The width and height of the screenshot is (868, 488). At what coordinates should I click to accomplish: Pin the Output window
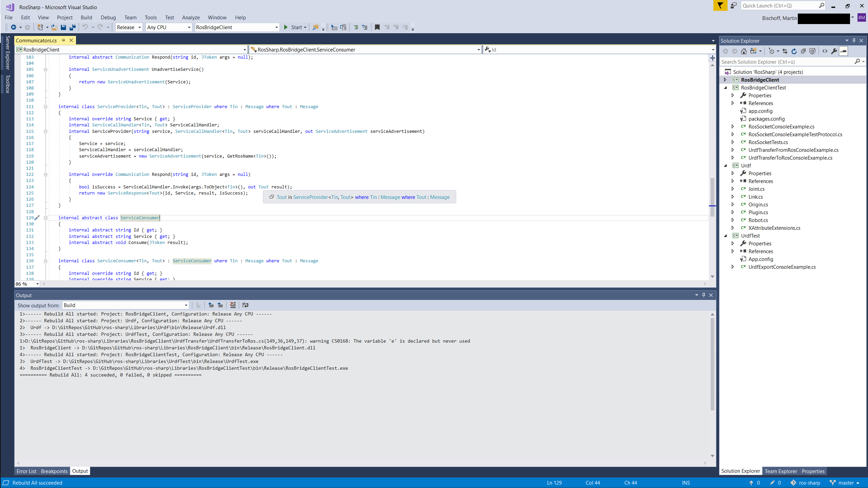[x=703, y=295]
